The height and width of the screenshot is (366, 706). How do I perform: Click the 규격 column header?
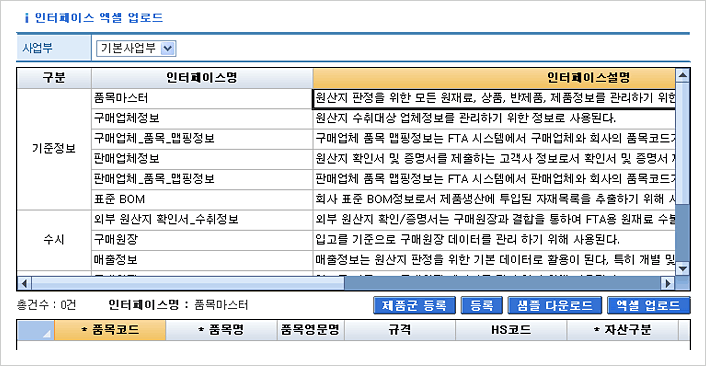(x=400, y=330)
